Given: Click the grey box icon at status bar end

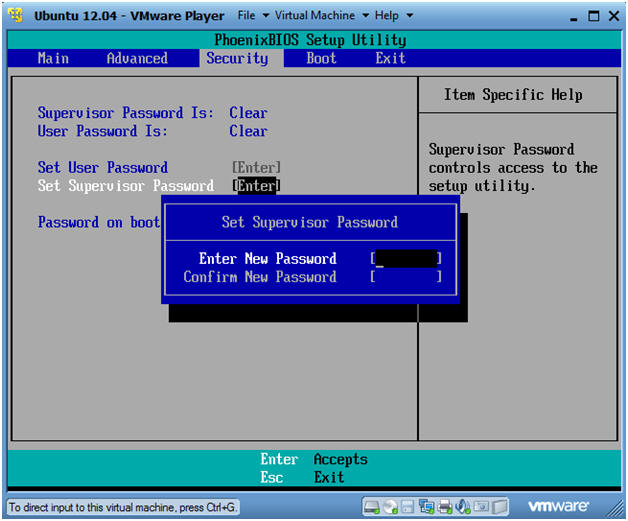Looking at the screenshot, I should point(499,507).
